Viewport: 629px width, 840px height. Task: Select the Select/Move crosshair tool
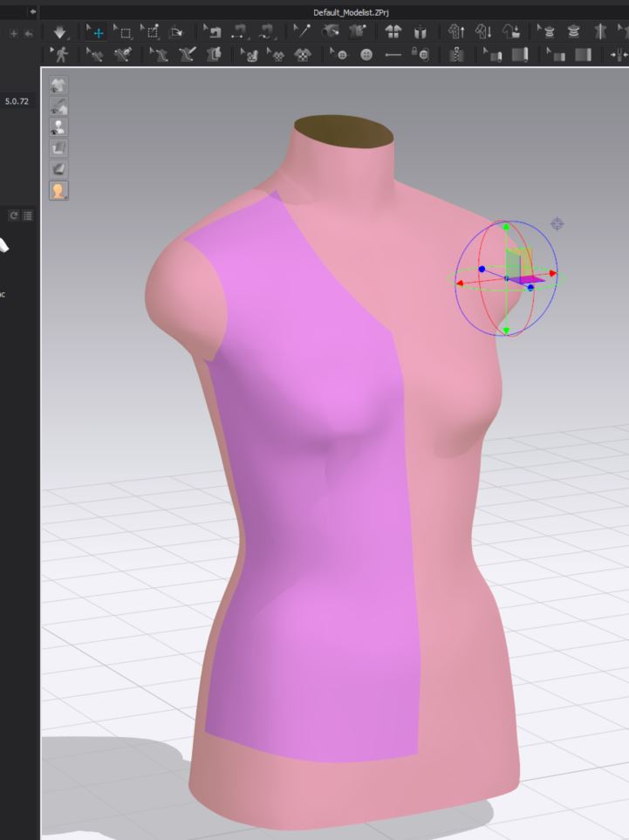click(x=96, y=32)
